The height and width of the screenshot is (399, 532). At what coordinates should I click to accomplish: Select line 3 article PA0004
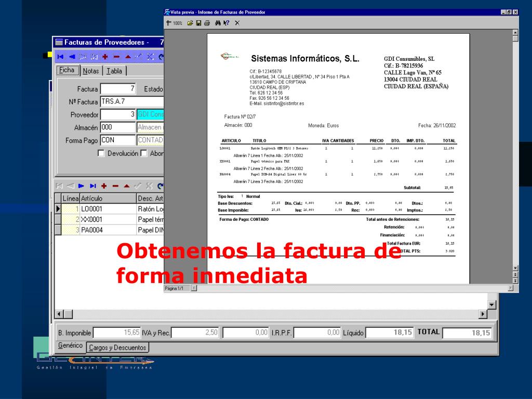[108, 230]
